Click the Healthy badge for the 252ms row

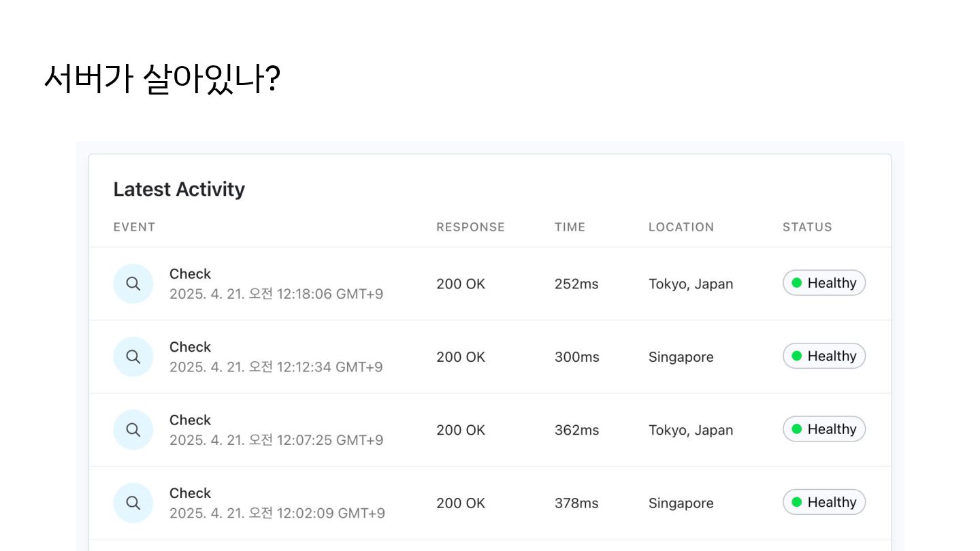(x=823, y=283)
